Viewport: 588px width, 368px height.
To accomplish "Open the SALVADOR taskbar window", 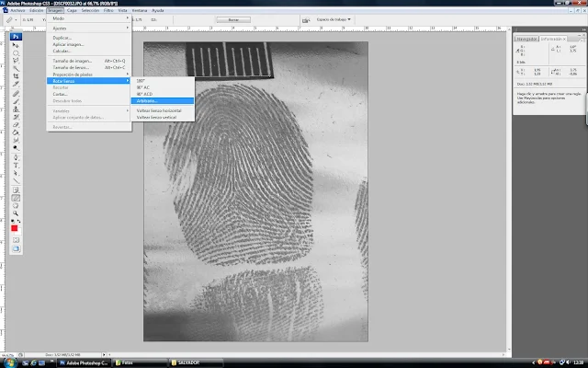I will tap(196, 362).
